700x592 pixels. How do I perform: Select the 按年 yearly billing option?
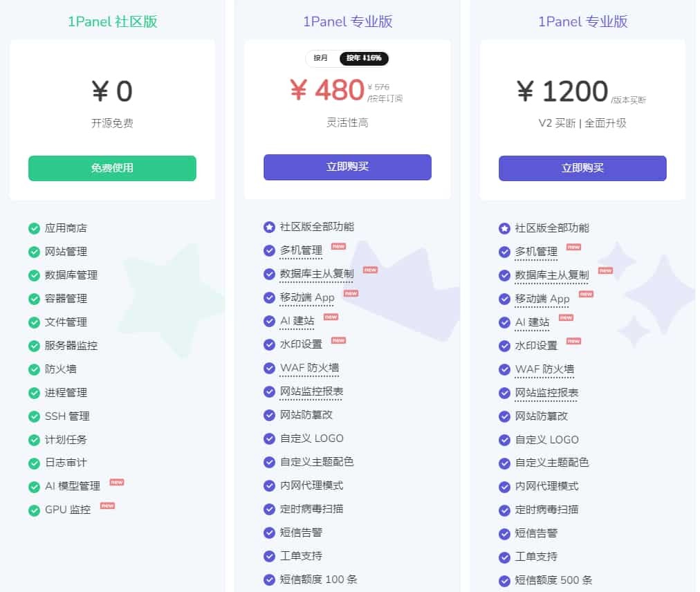click(364, 58)
